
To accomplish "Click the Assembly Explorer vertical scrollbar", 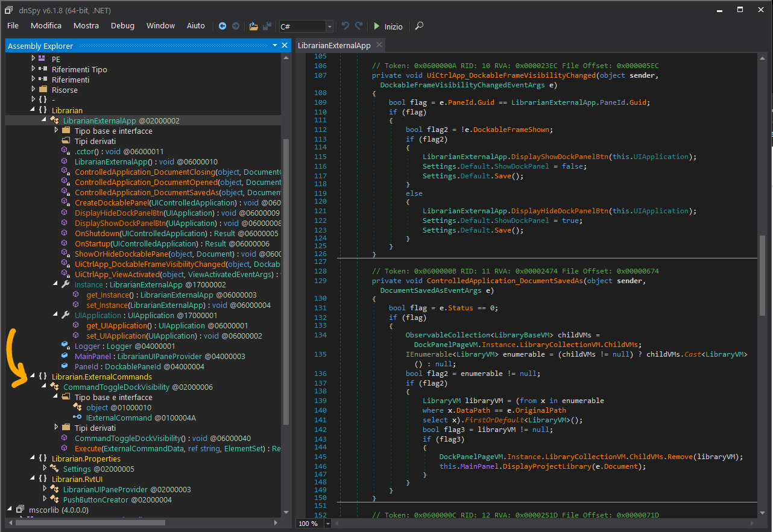I will point(286,281).
